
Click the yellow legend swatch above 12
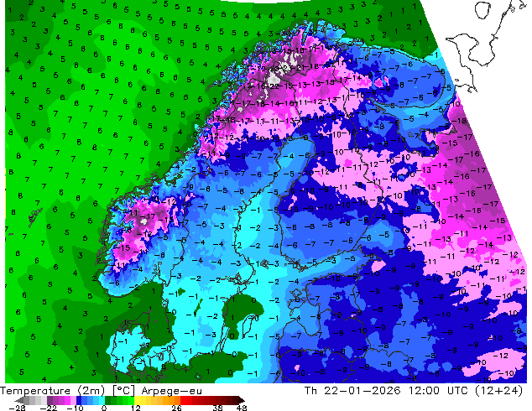coord(137,400)
